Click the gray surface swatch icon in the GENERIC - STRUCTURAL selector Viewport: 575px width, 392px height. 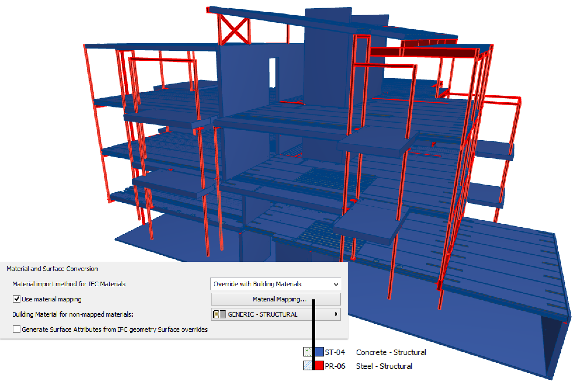223,314
